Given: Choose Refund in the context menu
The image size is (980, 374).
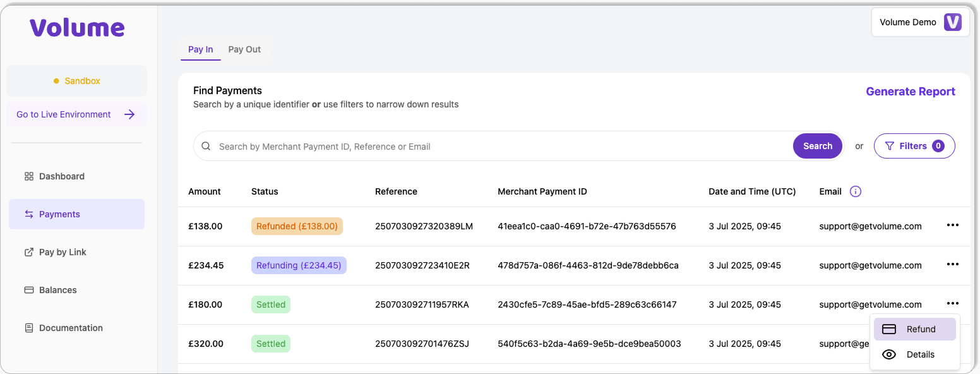Looking at the screenshot, I should (x=915, y=329).
